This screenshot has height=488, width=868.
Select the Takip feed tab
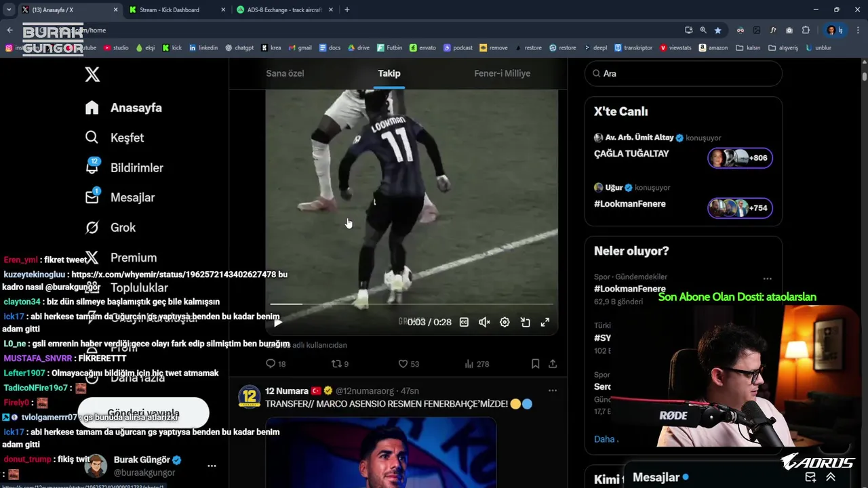click(389, 73)
